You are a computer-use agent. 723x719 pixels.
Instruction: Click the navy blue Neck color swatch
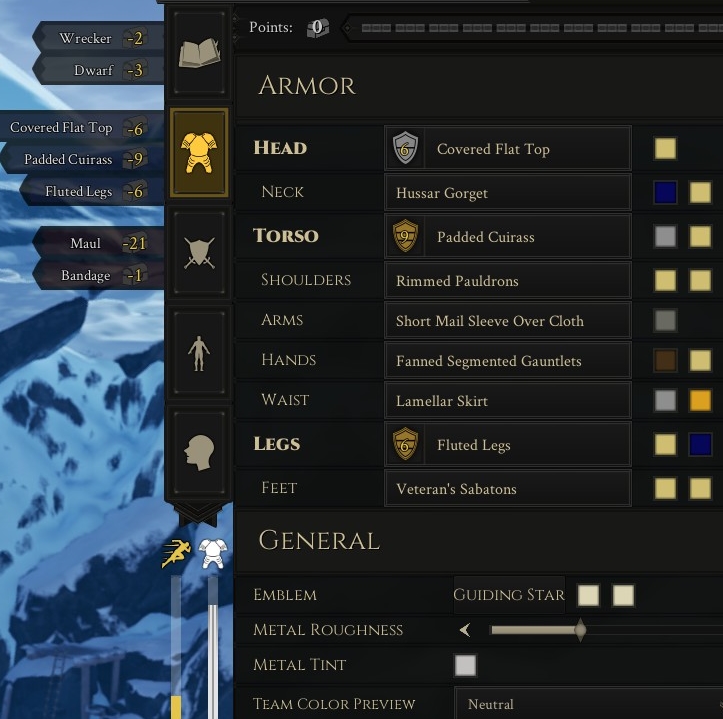pyautogui.click(x=665, y=192)
